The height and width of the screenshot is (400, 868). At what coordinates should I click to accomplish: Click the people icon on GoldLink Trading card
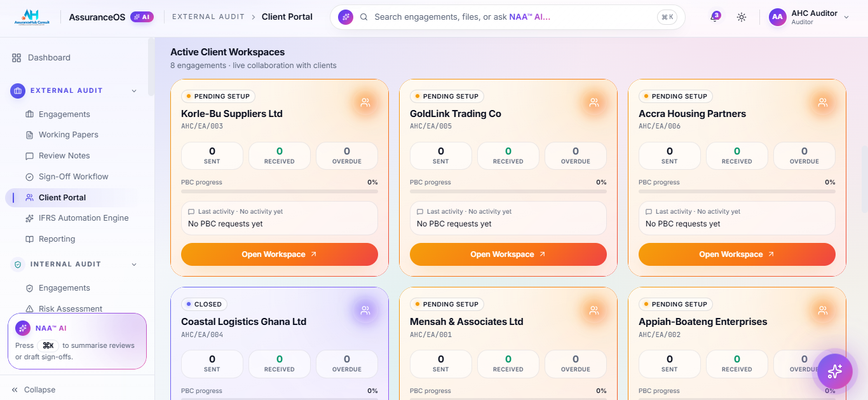594,102
